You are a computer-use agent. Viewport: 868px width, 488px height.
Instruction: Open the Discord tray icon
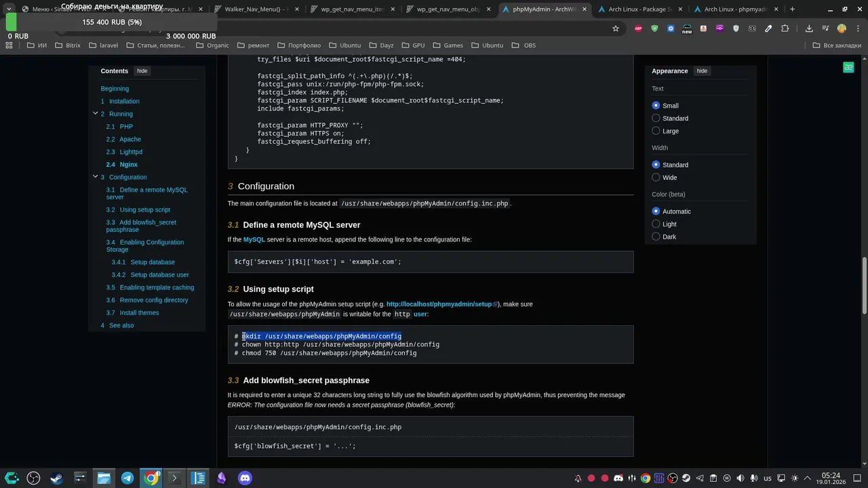pyautogui.click(x=618, y=479)
